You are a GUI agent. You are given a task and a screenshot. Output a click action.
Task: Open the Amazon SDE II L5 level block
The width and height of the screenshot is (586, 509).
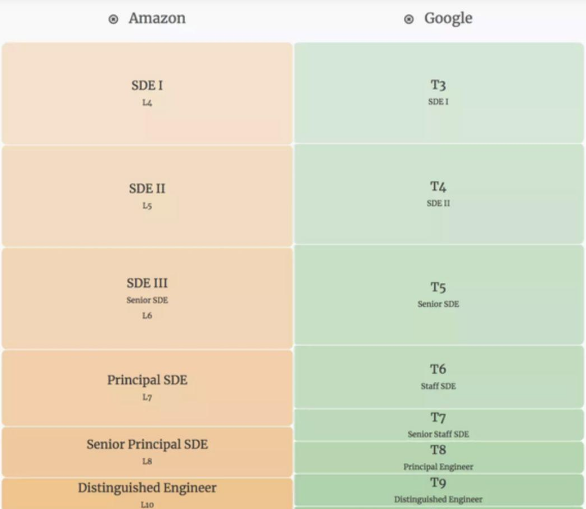147,196
